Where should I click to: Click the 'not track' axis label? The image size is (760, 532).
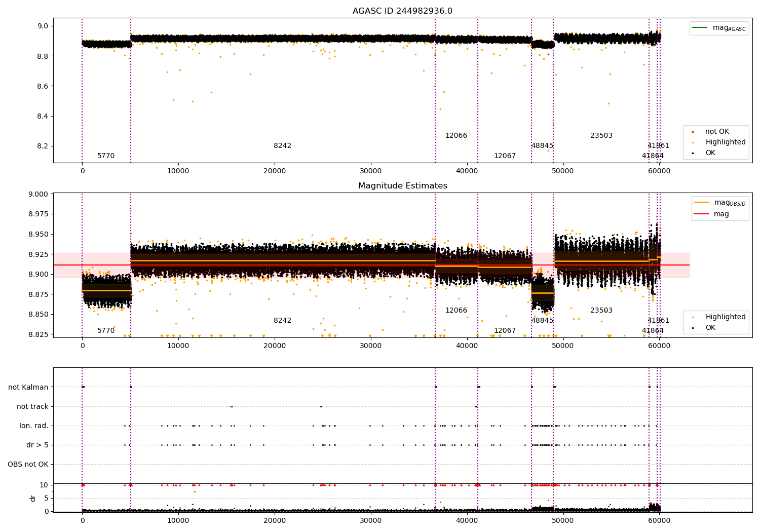click(x=32, y=406)
